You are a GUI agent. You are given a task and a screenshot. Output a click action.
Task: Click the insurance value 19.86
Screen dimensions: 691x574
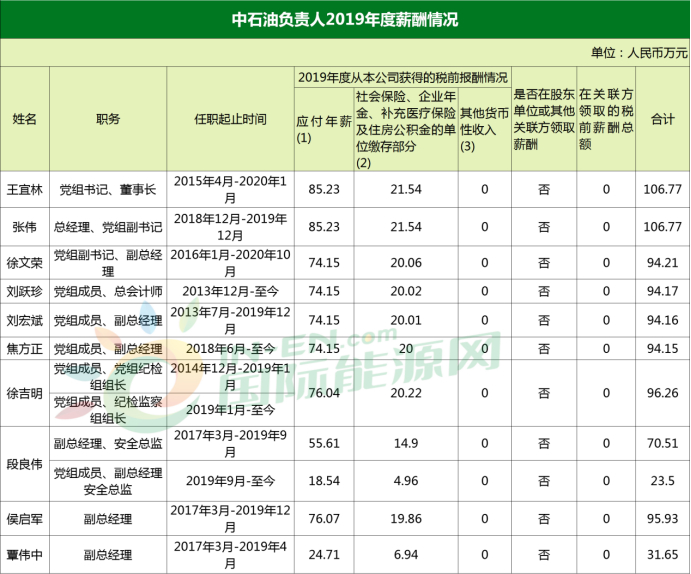click(406, 519)
